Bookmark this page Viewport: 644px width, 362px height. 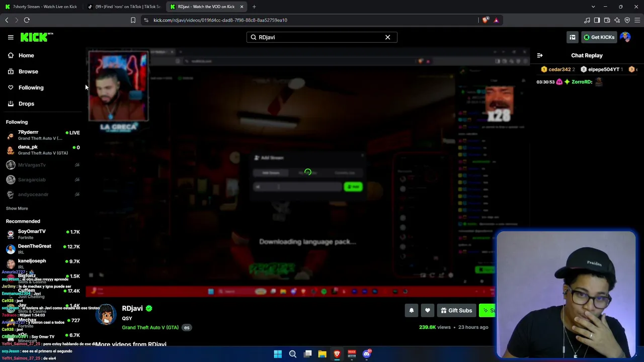tap(133, 20)
